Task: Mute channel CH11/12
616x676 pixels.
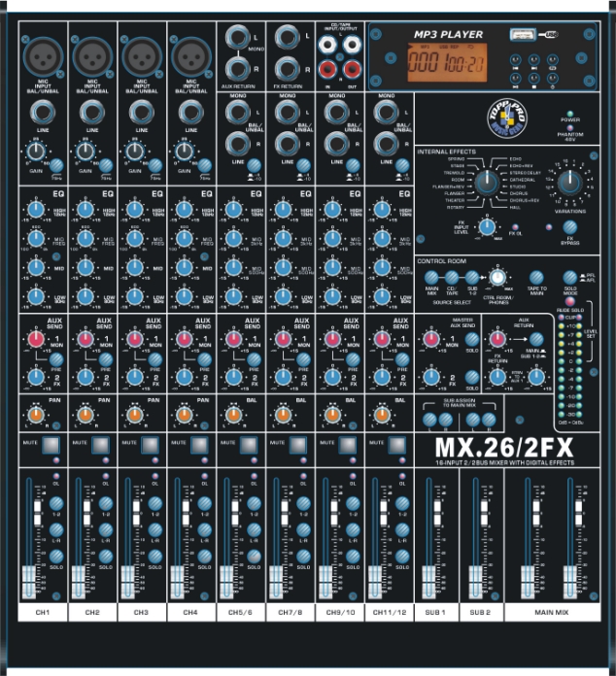Action: (x=396, y=445)
